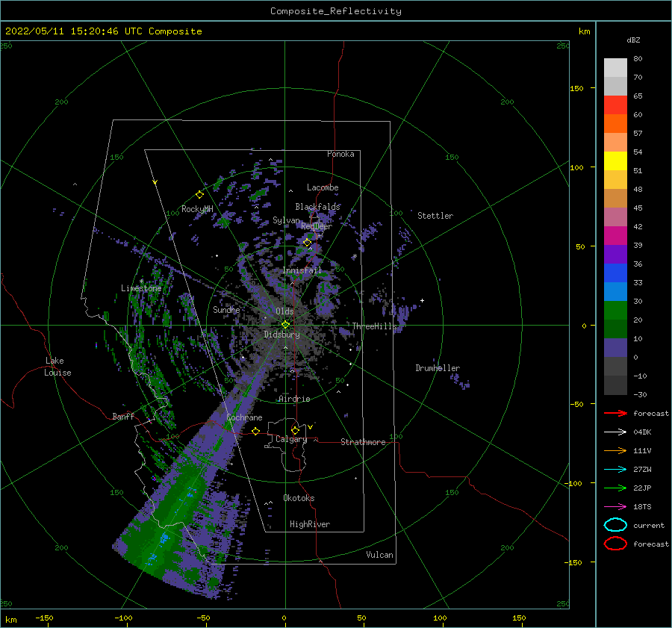Pick the light blue 30-33 dBZ swatch
Screen dimensions: 672x628
(615, 291)
